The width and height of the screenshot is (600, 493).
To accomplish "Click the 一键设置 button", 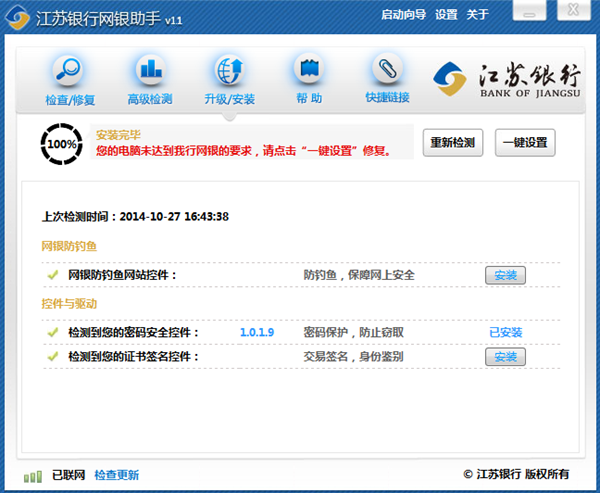I will click(525, 142).
